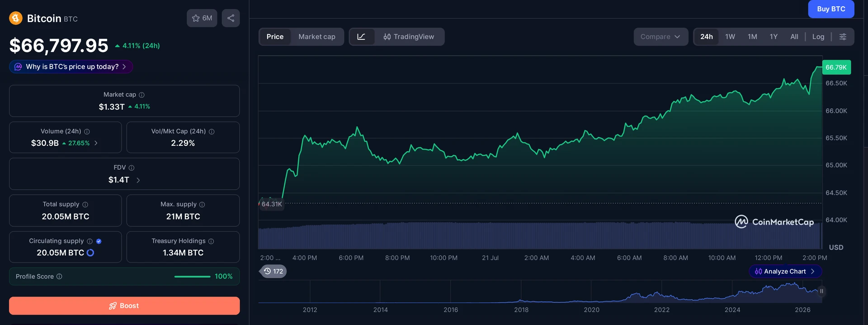Click the 21M BTC max supply value
This screenshot has width=868, height=325.
pos(183,216)
